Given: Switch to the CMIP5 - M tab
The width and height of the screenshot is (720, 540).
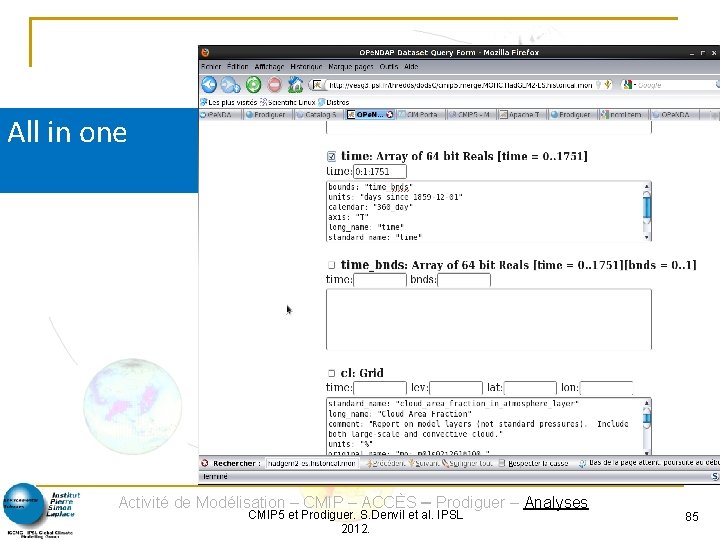Looking at the screenshot, I should tap(470, 114).
